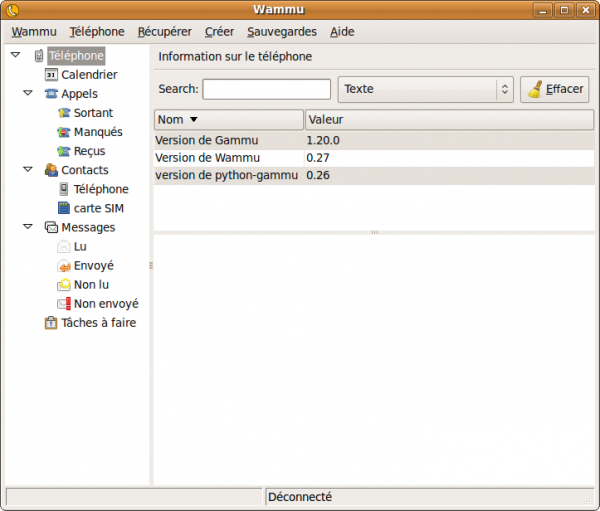This screenshot has width=600, height=511.
Task: Click the Wammu logo in the title bar
Action: [x=13, y=10]
